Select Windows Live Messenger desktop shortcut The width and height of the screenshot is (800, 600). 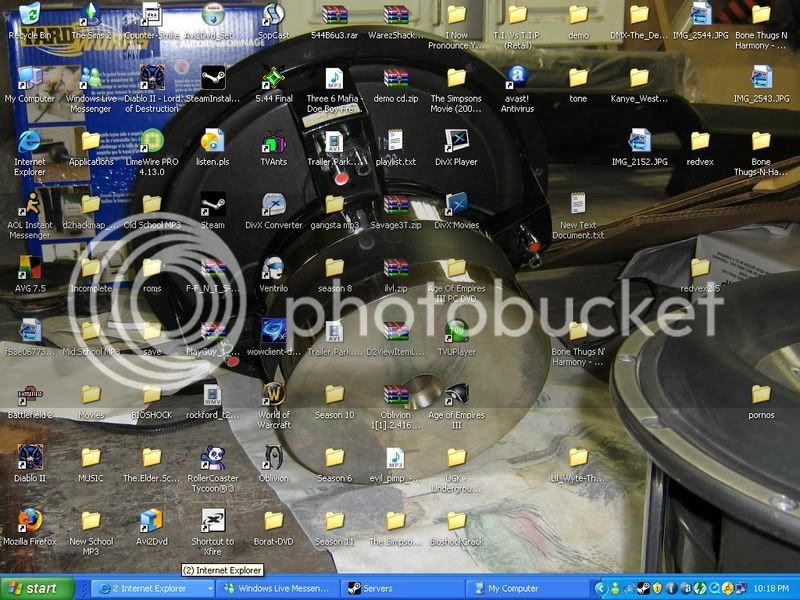point(91,78)
